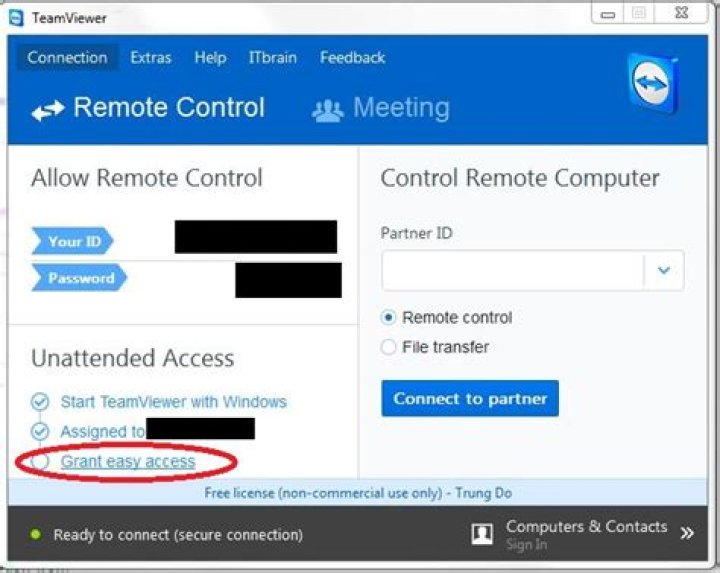Click Sign In under Computers & Contacts
The image size is (720, 573).
(x=526, y=545)
